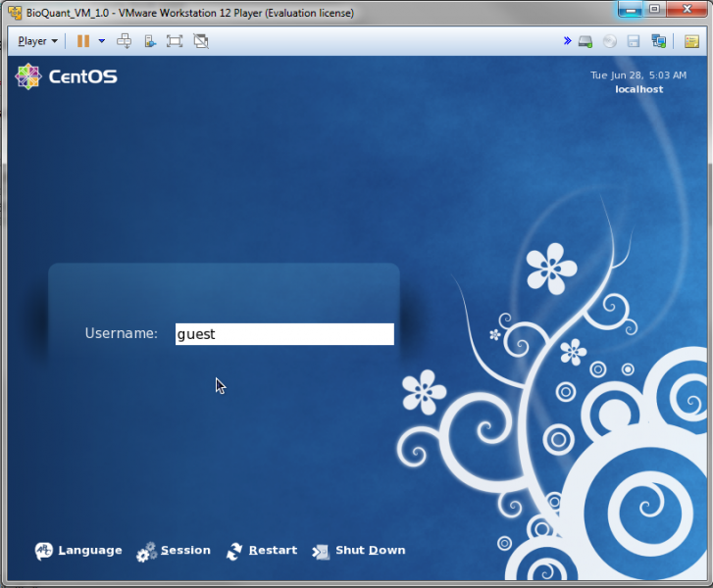This screenshot has width=713, height=588.
Task: Minimize the VMware Player window
Action: coord(631,9)
